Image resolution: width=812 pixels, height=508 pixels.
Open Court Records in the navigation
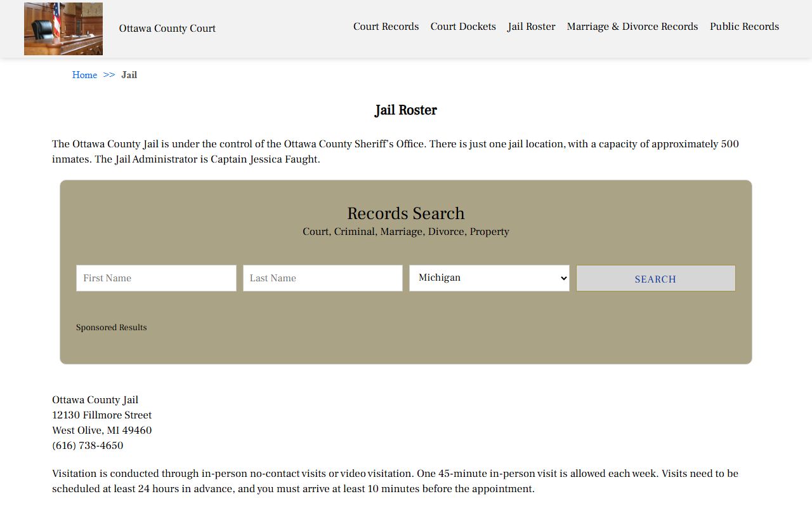click(386, 27)
